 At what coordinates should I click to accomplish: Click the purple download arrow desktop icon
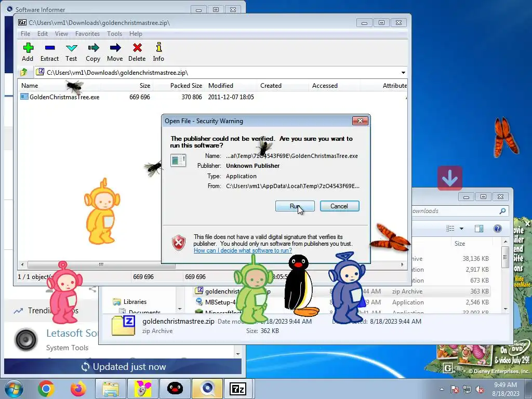(x=449, y=178)
